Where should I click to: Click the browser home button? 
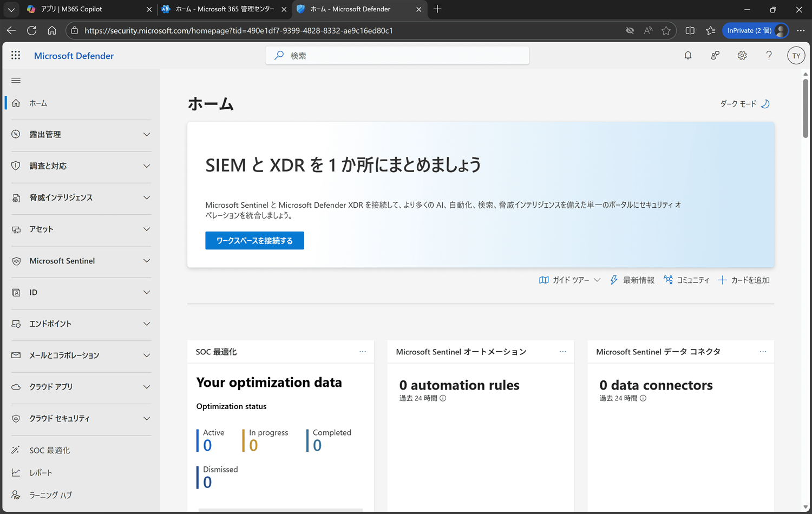(x=52, y=30)
